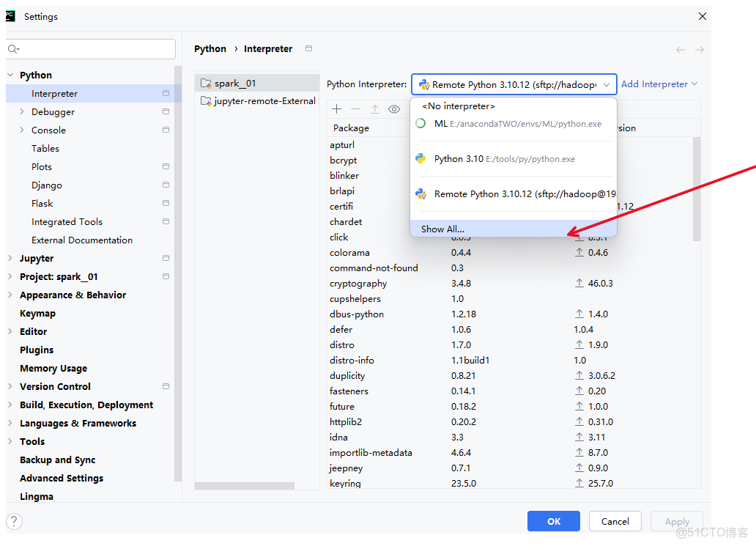756x546 pixels.
Task: Choose Show All... from the interpreter list
Action: coord(442,229)
